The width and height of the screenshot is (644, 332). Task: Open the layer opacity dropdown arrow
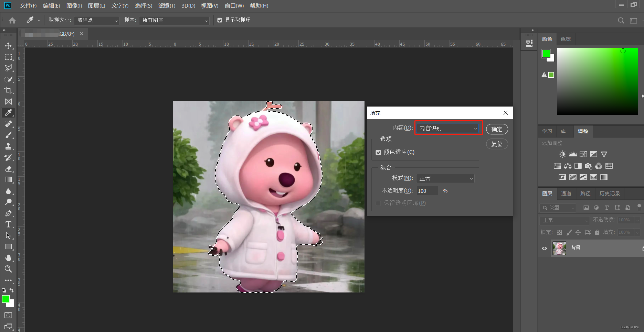tap(637, 220)
